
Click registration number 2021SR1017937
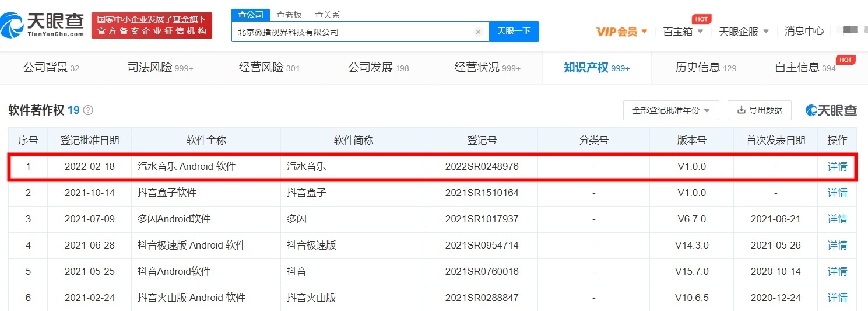(482, 219)
